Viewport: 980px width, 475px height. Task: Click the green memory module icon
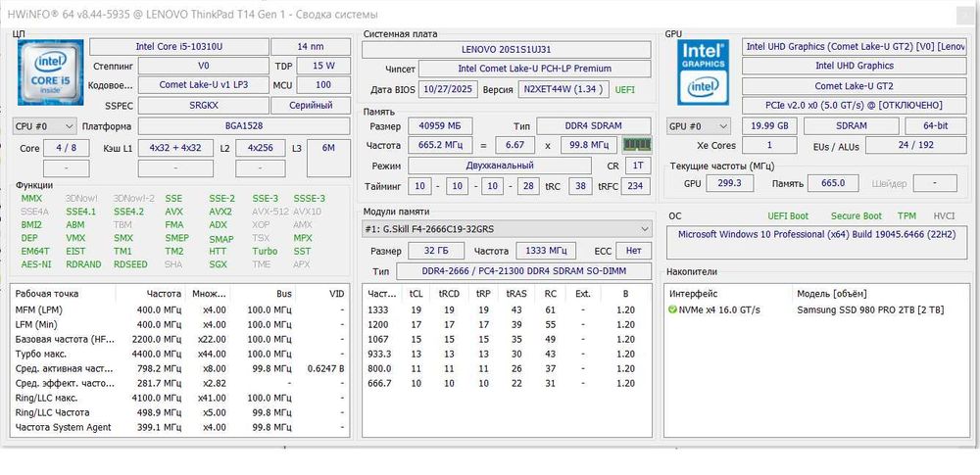pos(637,145)
